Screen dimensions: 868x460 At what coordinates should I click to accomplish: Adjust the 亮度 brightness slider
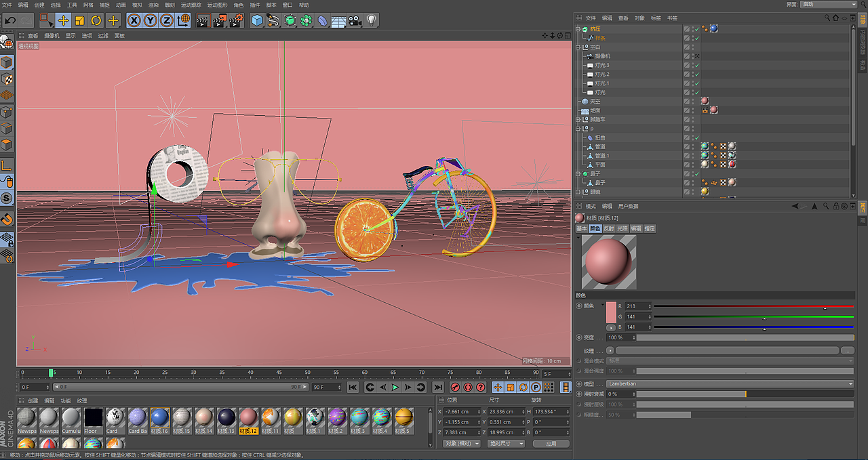pyautogui.click(x=745, y=337)
